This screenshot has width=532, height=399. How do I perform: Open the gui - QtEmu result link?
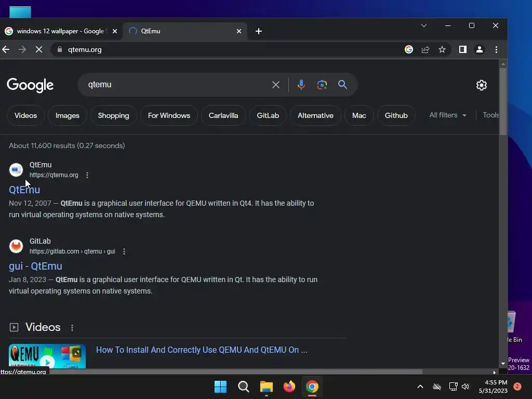point(35,266)
